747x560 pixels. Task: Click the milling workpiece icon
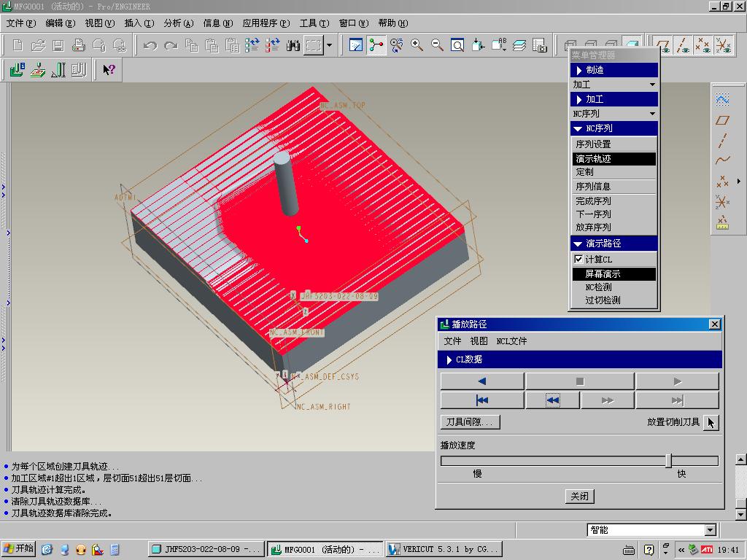[x=38, y=70]
